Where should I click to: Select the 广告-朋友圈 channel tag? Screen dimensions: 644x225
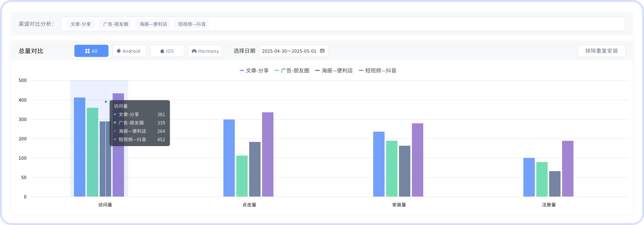[x=116, y=24]
